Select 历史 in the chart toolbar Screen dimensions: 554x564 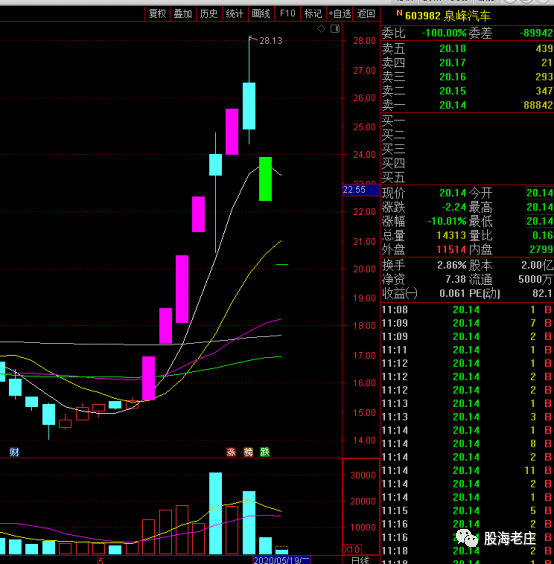[209, 14]
